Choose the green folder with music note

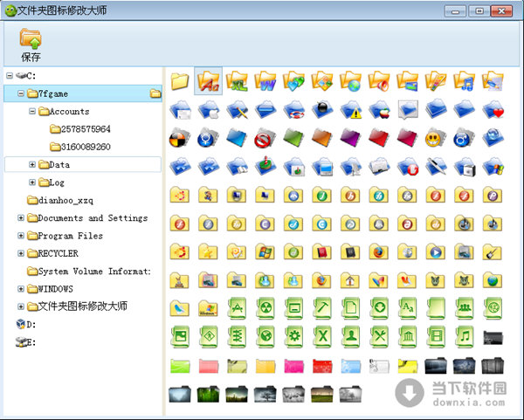tap(465, 336)
